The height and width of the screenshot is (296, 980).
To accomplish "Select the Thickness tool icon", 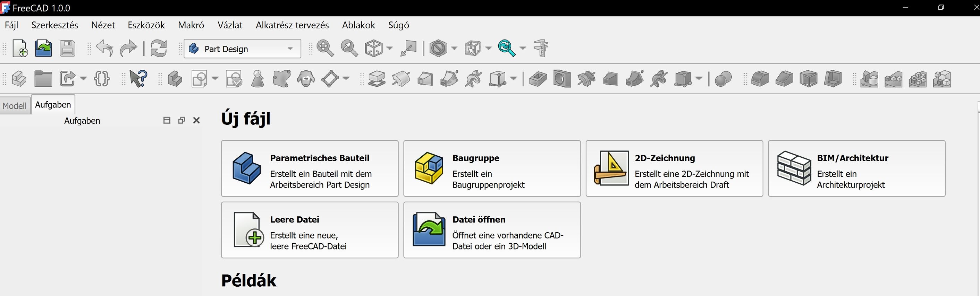I will (x=833, y=79).
